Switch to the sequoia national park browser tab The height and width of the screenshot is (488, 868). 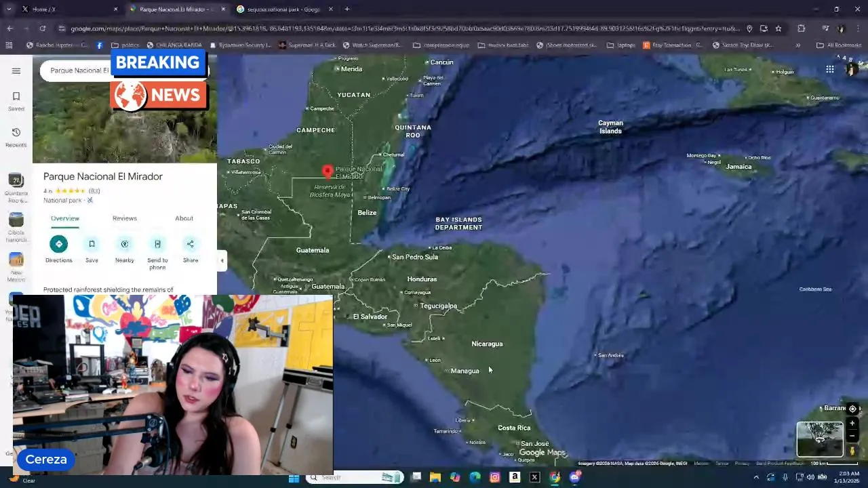click(283, 9)
